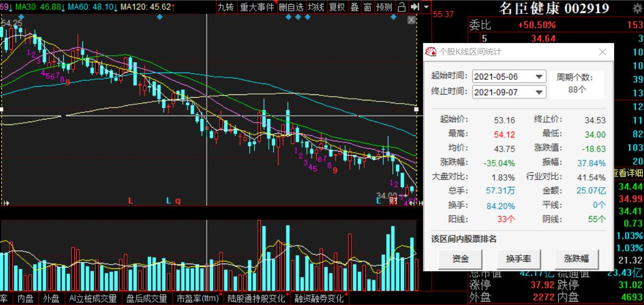The height and width of the screenshot is (305, 644).
Task: Click the 财 financial report marker
Action: 393,201
